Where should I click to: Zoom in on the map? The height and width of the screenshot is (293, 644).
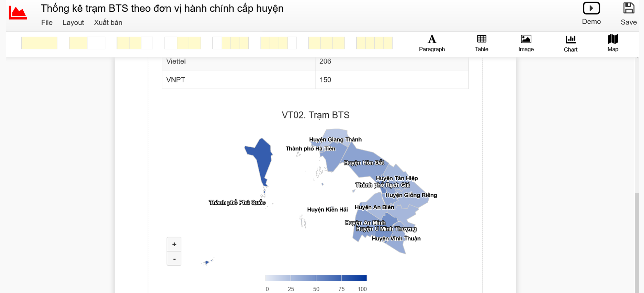point(174,244)
